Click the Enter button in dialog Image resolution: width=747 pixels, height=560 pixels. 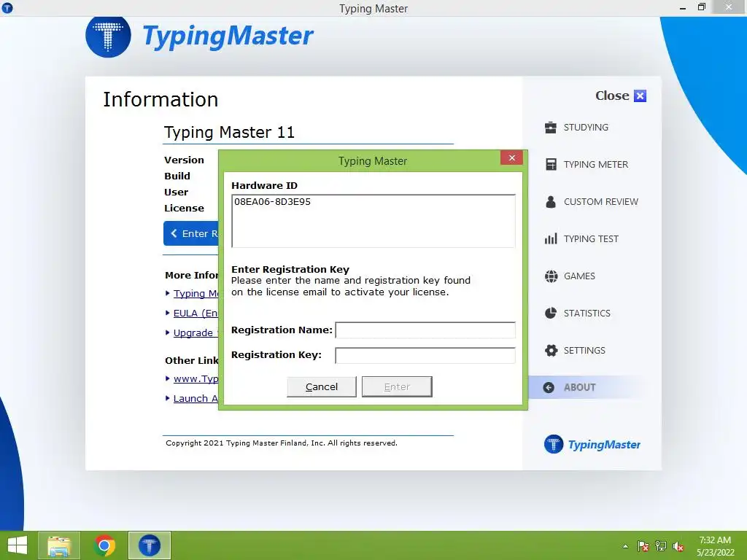coord(397,386)
